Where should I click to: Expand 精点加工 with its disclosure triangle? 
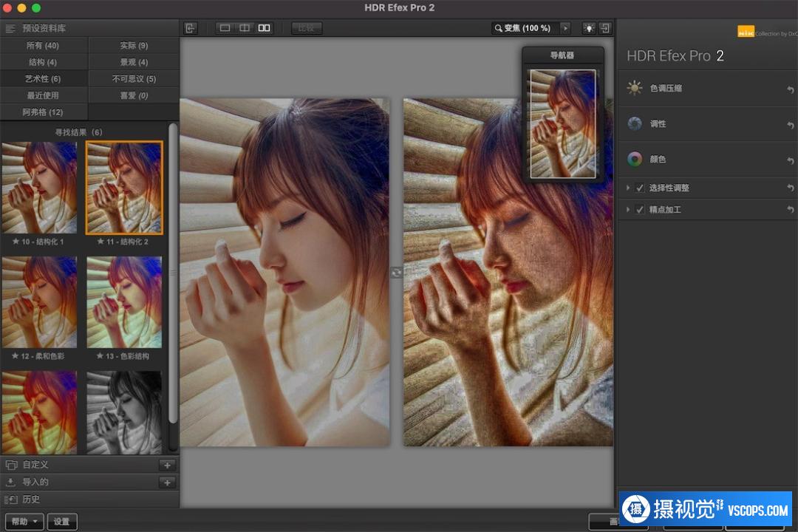pyautogui.click(x=627, y=209)
